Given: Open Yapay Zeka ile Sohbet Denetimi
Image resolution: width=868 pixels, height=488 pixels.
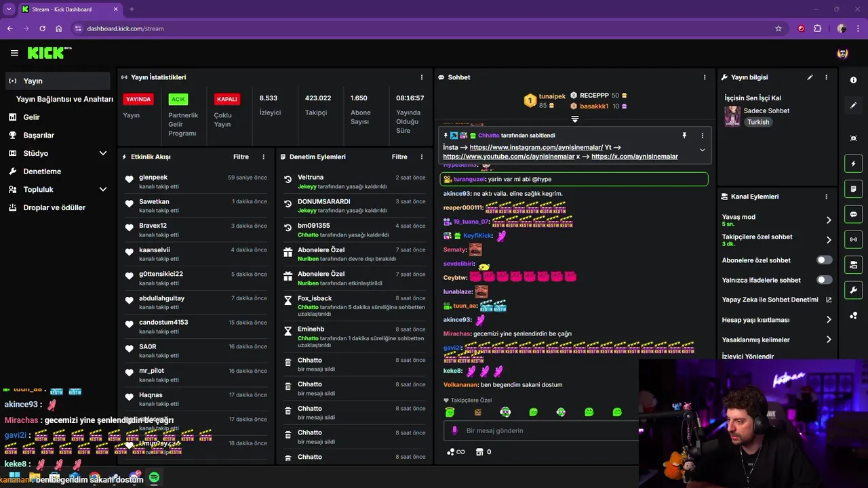Looking at the screenshot, I should click(777, 300).
